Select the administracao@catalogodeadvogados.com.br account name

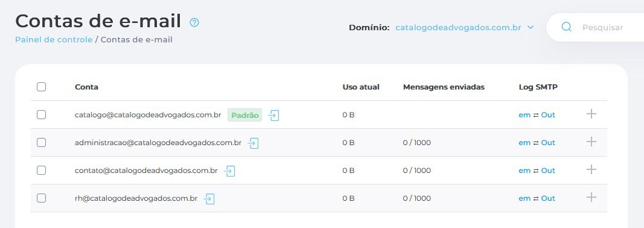point(158,143)
